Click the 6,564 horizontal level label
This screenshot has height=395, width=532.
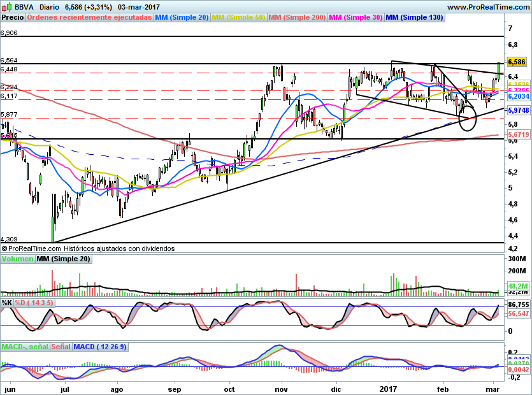pos(9,61)
